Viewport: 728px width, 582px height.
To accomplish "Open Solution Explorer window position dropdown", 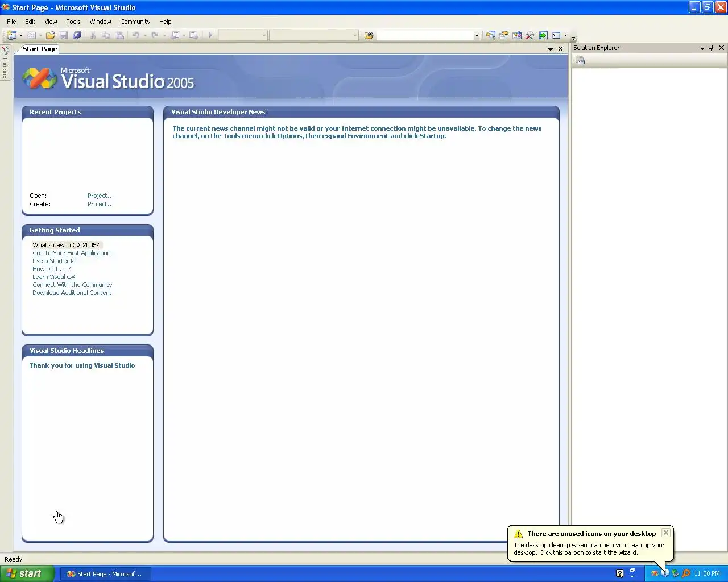I will pyautogui.click(x=702, y=48).
